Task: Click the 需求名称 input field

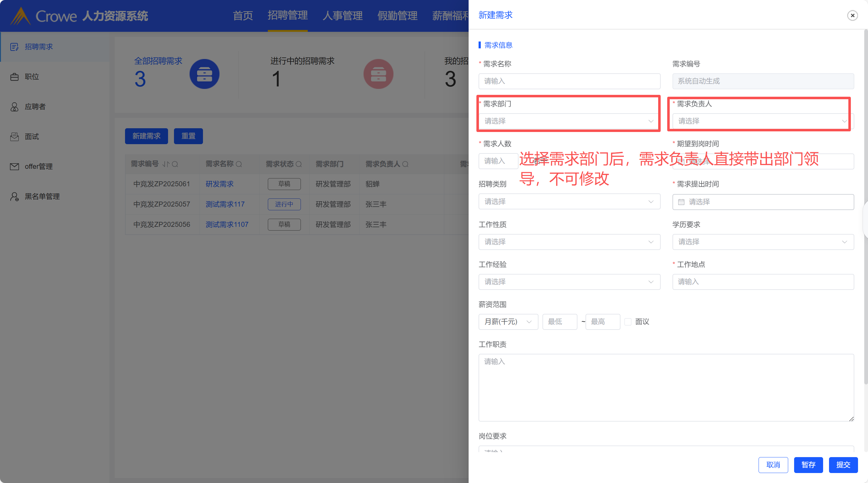Action: coord(569,81)
